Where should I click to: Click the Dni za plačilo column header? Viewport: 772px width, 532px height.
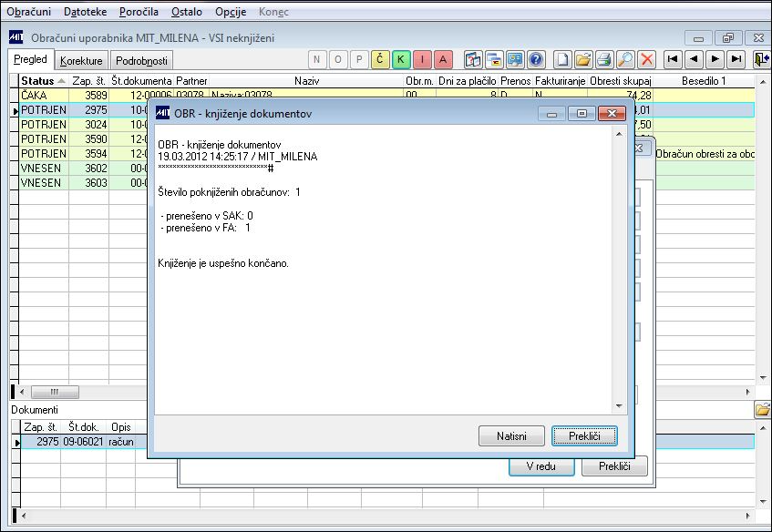click(x=468, y=81)
